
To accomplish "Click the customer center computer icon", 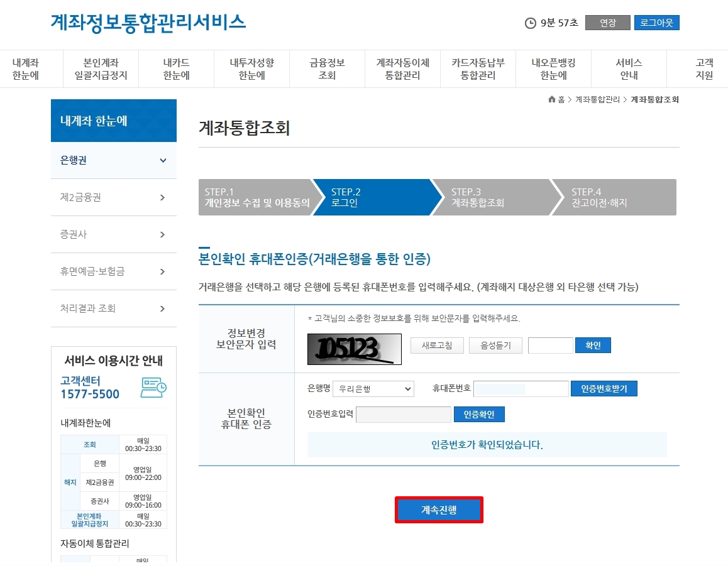I will click(153, 388).
